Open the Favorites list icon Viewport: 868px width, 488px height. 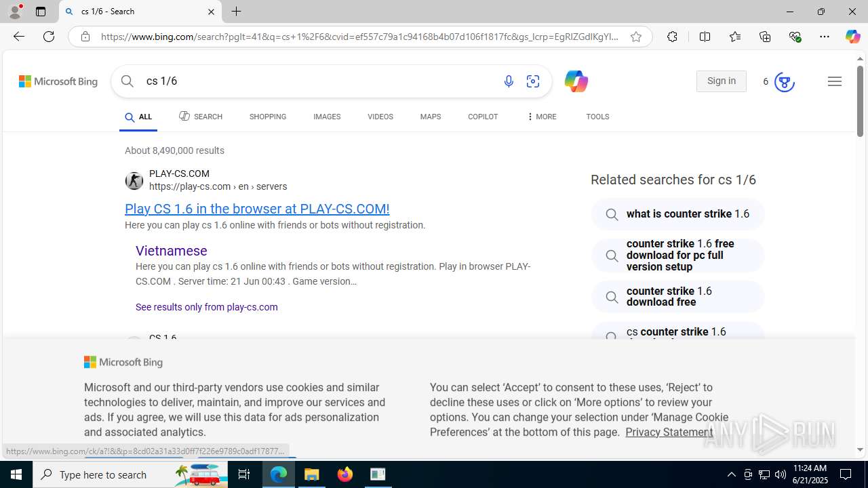(735, 37)
